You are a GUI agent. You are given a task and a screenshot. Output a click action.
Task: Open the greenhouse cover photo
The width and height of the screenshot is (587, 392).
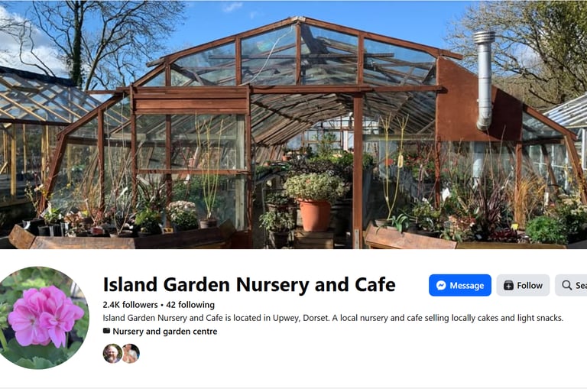point(293,125)
